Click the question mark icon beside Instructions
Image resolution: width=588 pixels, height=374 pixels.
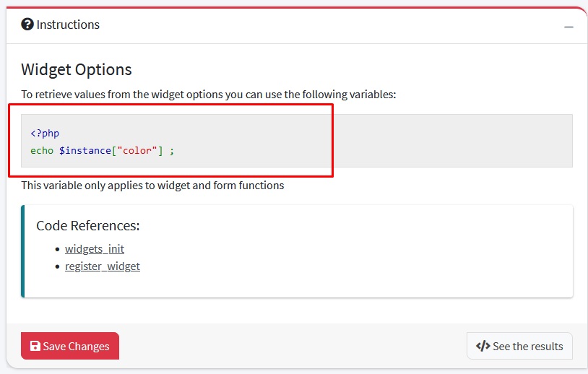click(x=27, y=25)
